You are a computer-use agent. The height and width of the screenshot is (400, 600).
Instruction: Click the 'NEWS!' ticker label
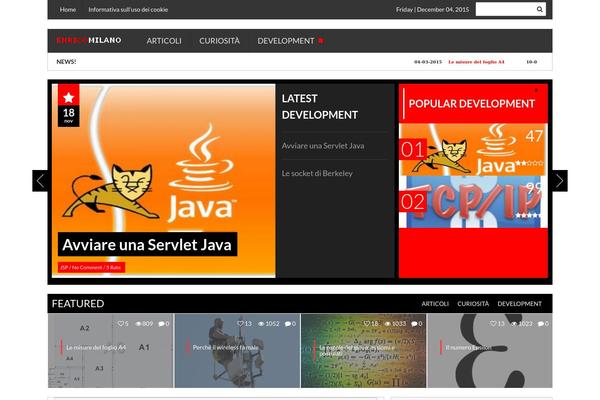[x=66, y=62]
